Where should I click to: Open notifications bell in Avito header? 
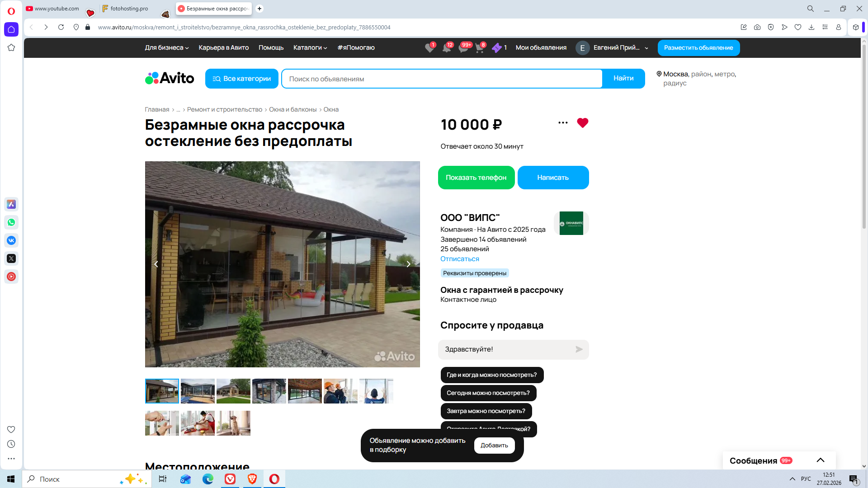coord(447,48)
